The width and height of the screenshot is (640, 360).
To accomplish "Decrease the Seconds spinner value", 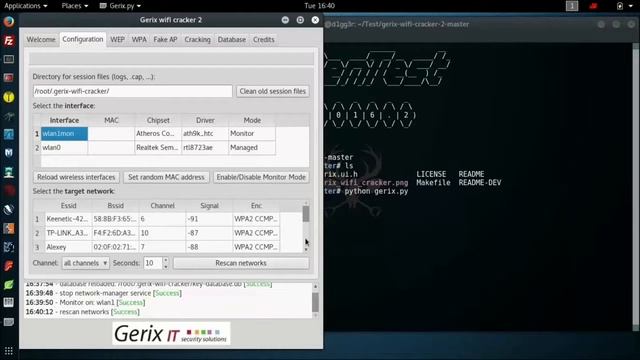I will [166, 267].
